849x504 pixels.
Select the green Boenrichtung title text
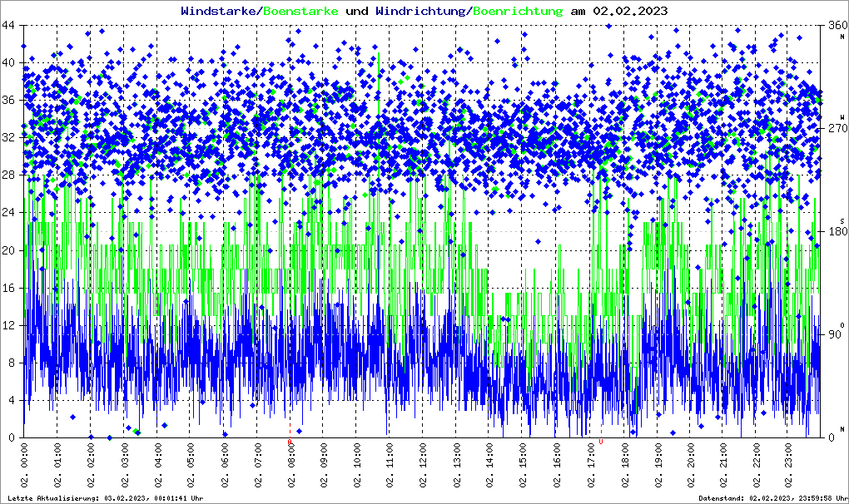click(x=518, y=11)
